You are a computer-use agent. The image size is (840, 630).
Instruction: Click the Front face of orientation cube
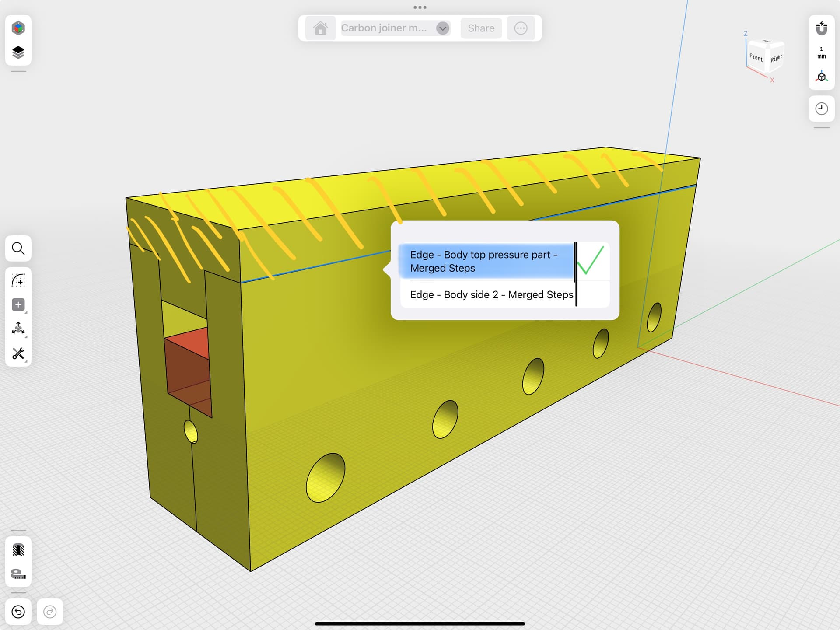click(756, 57)
